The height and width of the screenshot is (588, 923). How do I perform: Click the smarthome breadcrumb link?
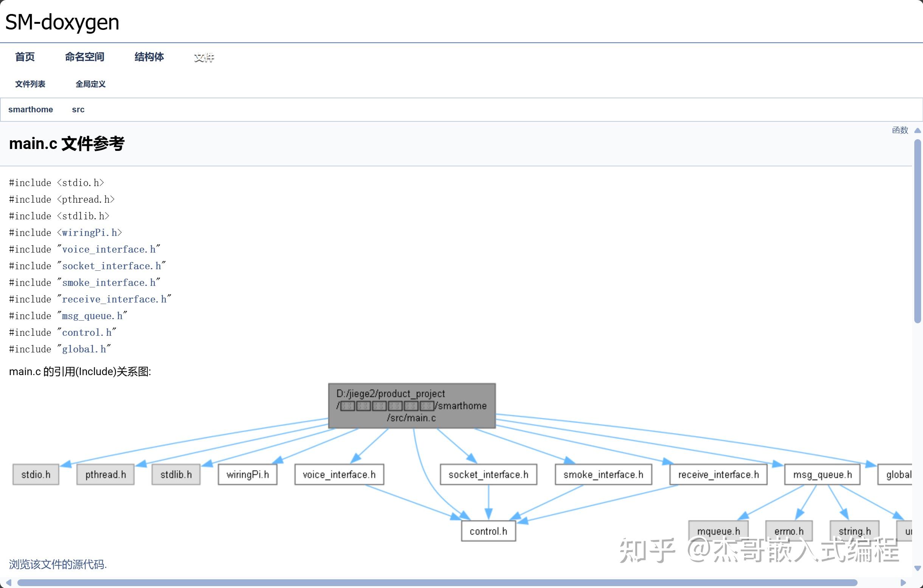pyautogui.click(x=30, y=109)
